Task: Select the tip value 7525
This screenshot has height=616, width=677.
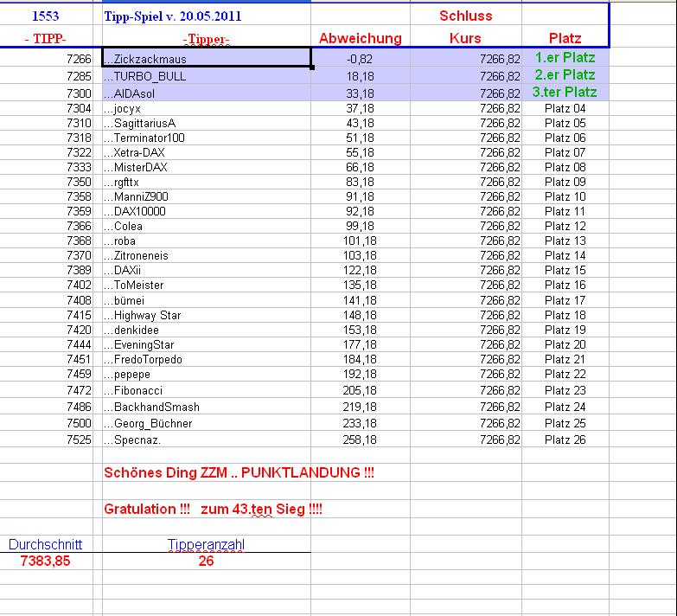Action: tap(46, 440)
